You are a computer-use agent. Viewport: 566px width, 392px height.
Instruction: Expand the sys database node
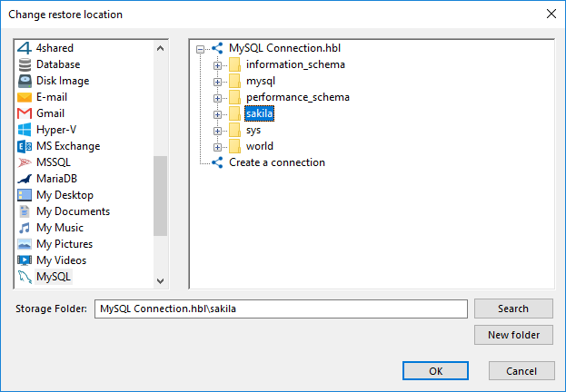217,131
